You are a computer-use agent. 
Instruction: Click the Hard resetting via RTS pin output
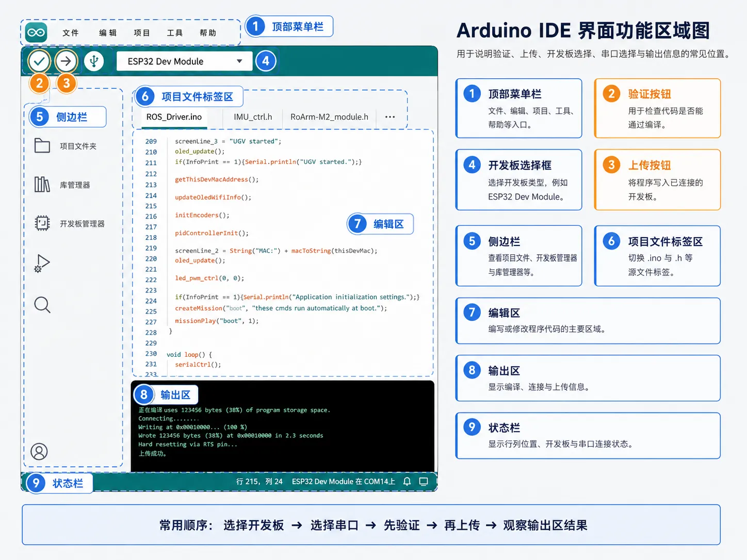188,444
